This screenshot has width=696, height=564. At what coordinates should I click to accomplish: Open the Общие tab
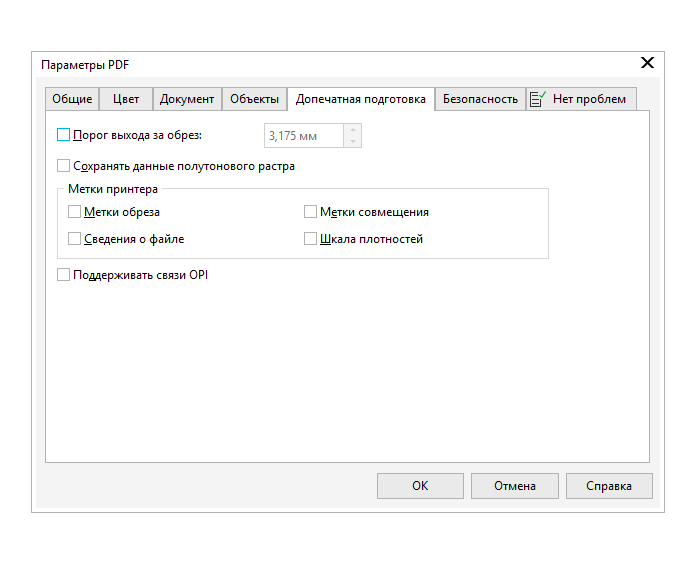[72, 99]
